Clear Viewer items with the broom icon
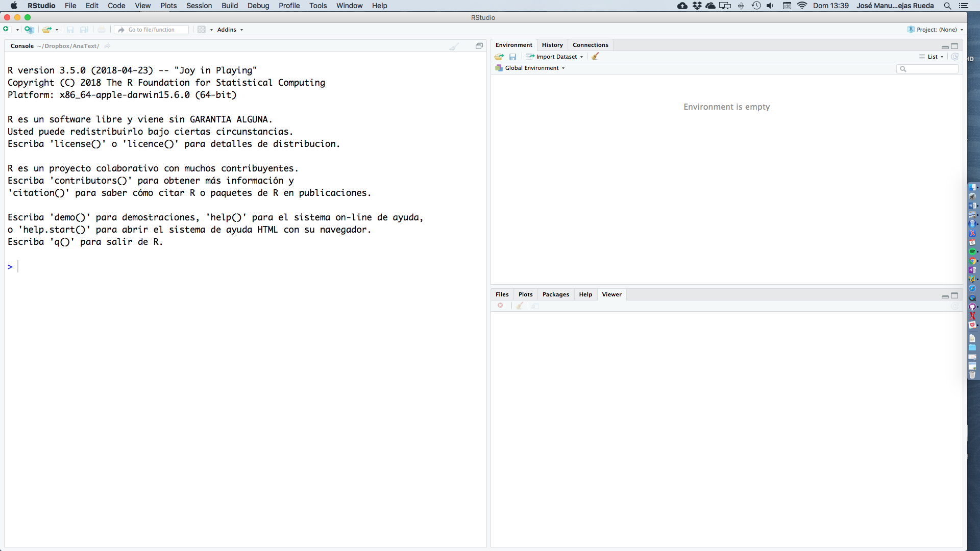 pos(520,306)
